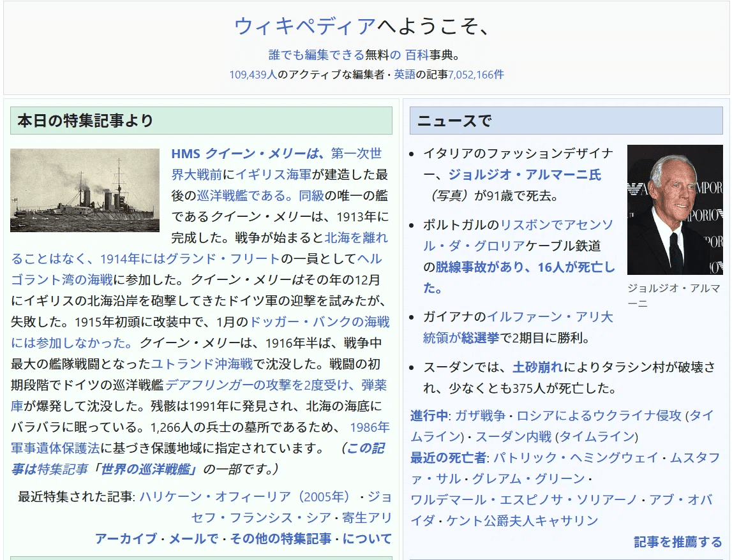Open the 英語 link in the header

click(405, 75)
